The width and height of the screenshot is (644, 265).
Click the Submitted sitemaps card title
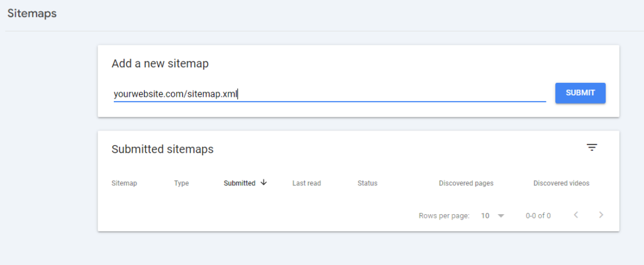tap(162, 149)
